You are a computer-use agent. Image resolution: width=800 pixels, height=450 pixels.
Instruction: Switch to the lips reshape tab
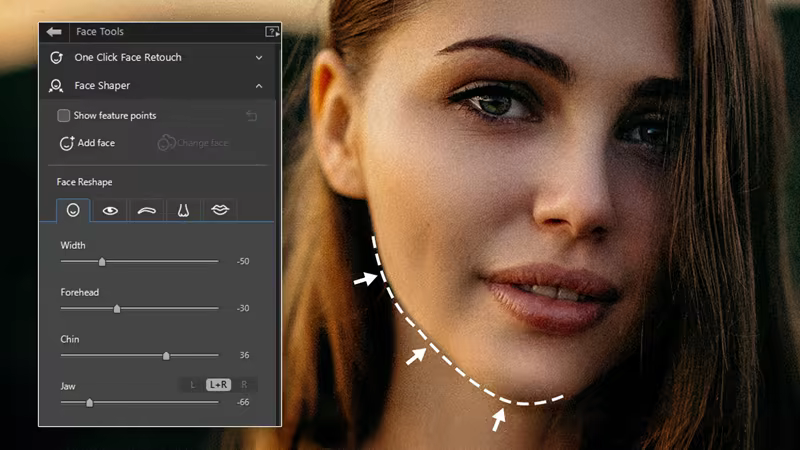pos(220,210)
